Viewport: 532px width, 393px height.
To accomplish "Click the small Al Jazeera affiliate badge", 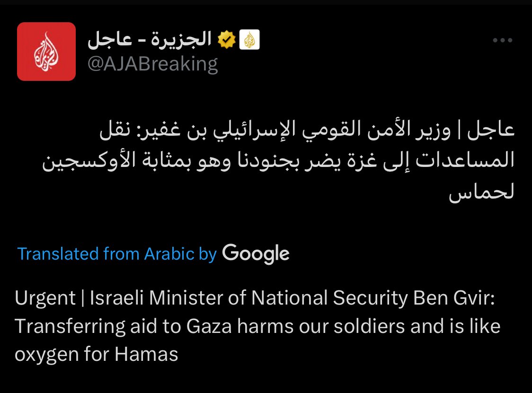I will click(249, 41).
